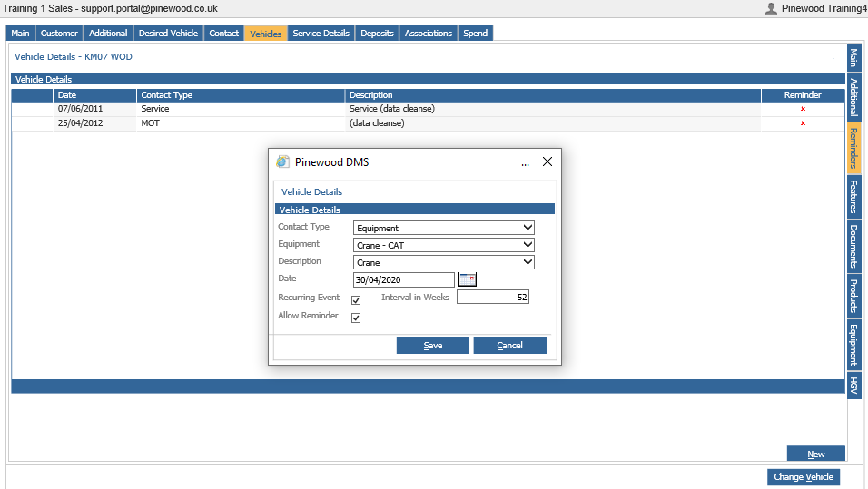Viewport: 868px width, 489px height.
Task: Open the Desired Vehicle tab
Action: tap(168, 34)
